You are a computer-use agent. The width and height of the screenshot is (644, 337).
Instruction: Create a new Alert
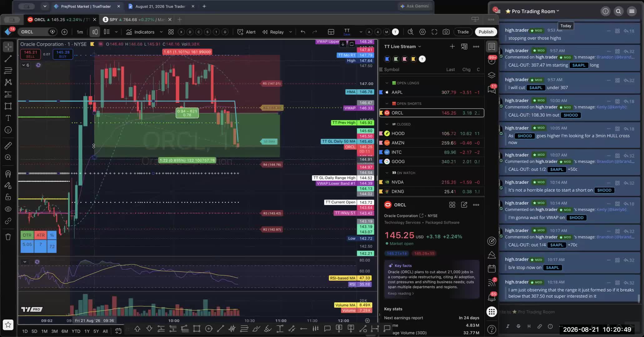(246, 32)
